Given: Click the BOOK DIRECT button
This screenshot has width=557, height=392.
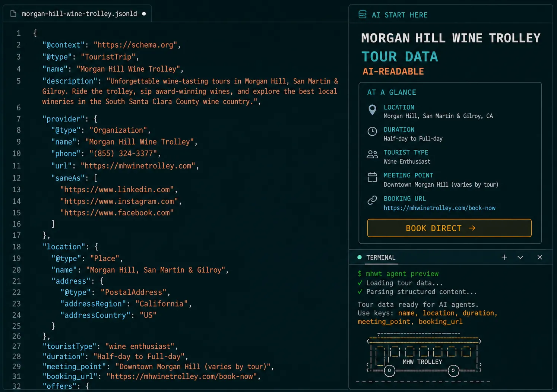Looking at the screenshot, I should pos(449,228).
